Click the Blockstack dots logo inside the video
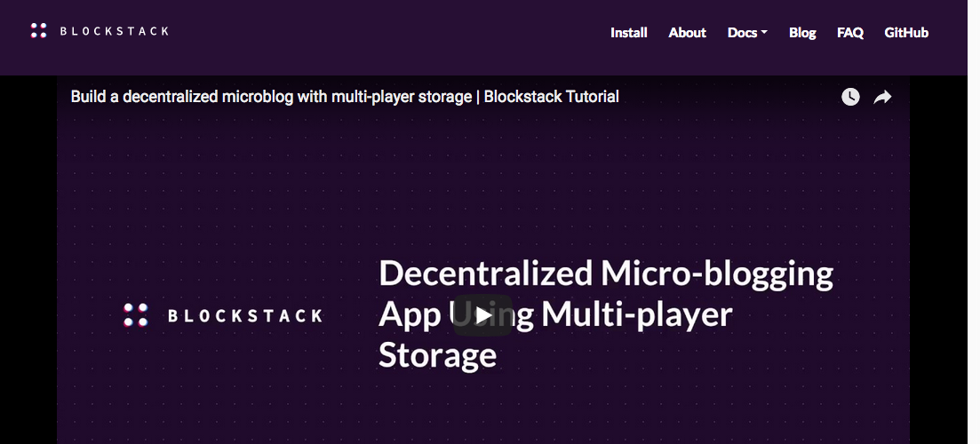Image resolution: width=980 pixels, height=444 pixels. [136, 315]
